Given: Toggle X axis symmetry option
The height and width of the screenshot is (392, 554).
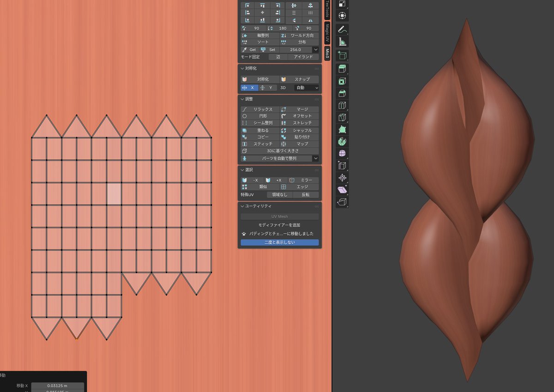Looking at the screenshot, I should point(249,88).
